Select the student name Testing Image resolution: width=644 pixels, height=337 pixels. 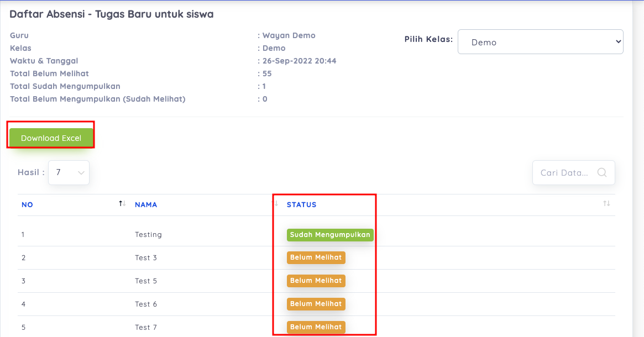tap(148, 235)
